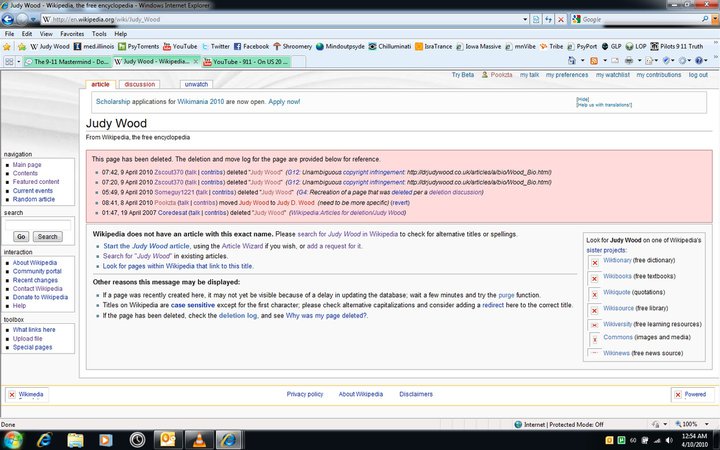The width and height of the screenshot is (720, 450).
Task: Click the unwatch tab
Action: coord(197,84)
